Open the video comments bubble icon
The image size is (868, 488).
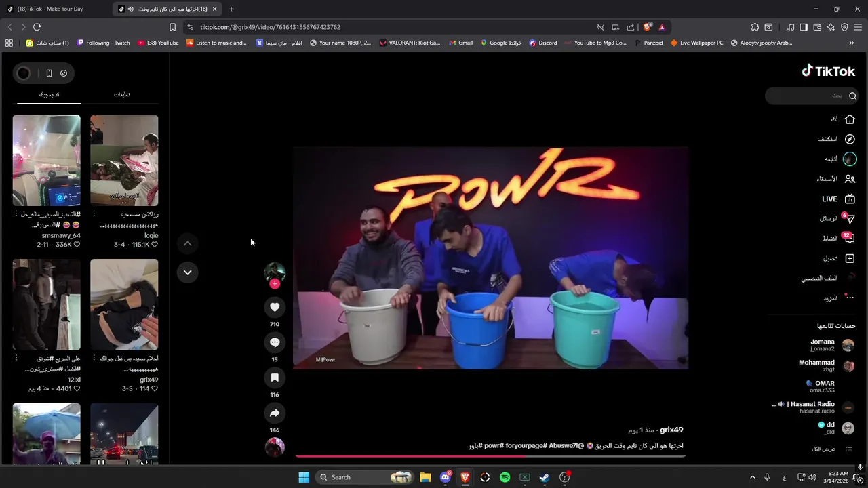point(275,342)
